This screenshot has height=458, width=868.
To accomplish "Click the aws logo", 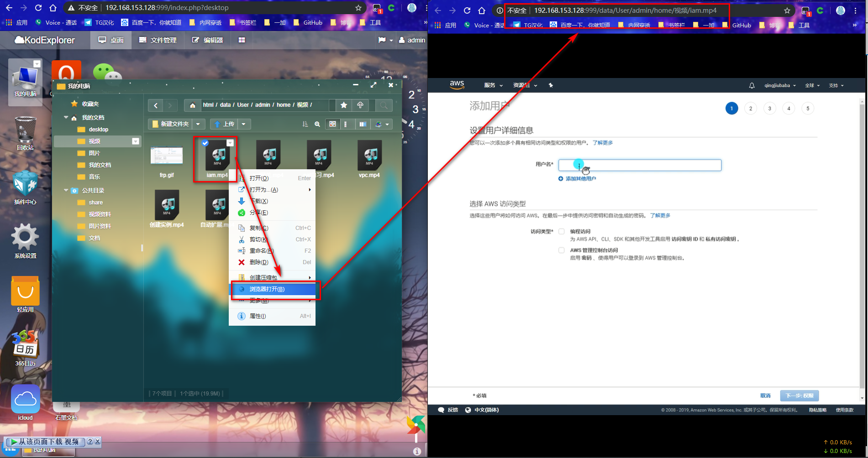I will (457, 85).
